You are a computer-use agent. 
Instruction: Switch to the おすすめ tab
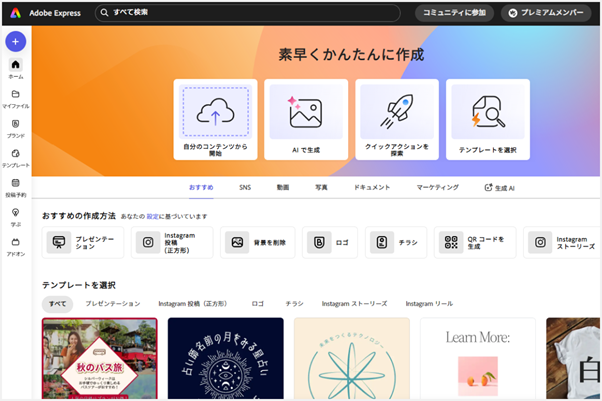201,187
